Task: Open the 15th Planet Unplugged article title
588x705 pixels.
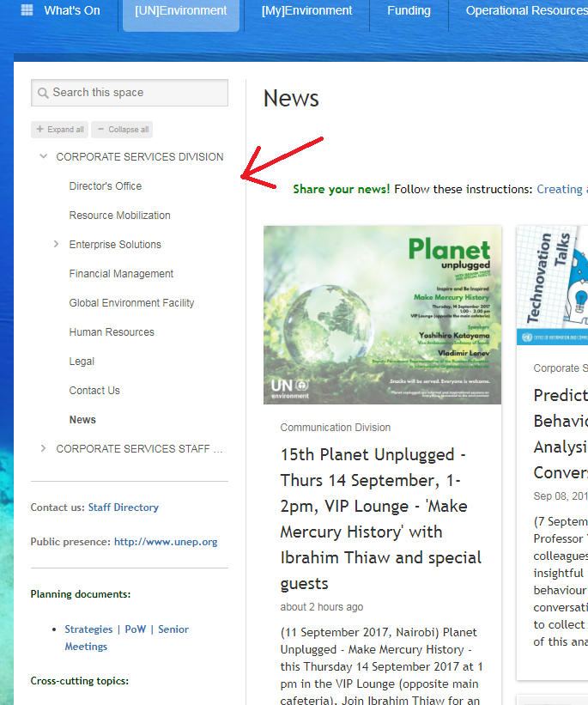Action: (x=381, y=519)
